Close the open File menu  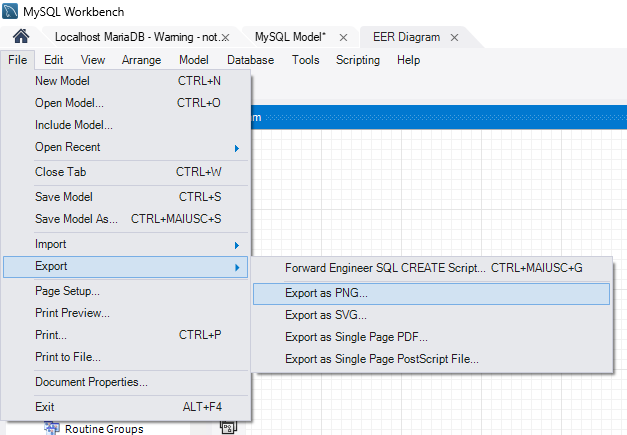pos(18,60)
